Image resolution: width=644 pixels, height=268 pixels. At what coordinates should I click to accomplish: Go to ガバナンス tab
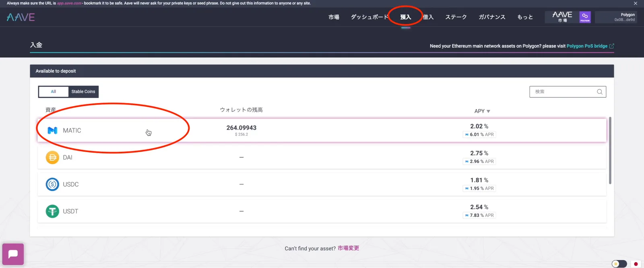(492, 17)
